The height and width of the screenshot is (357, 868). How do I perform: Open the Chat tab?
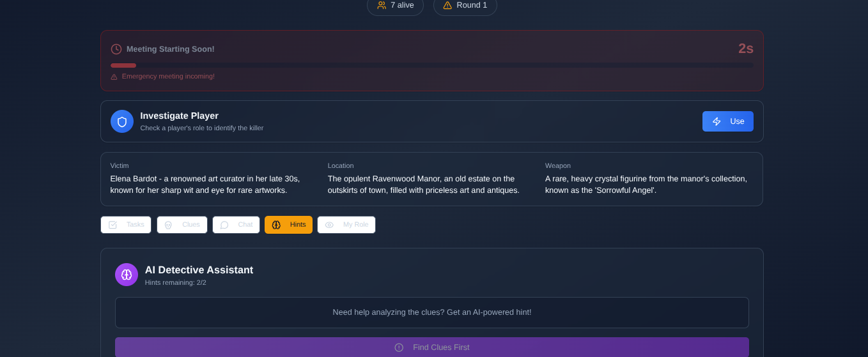coord(236,225)
